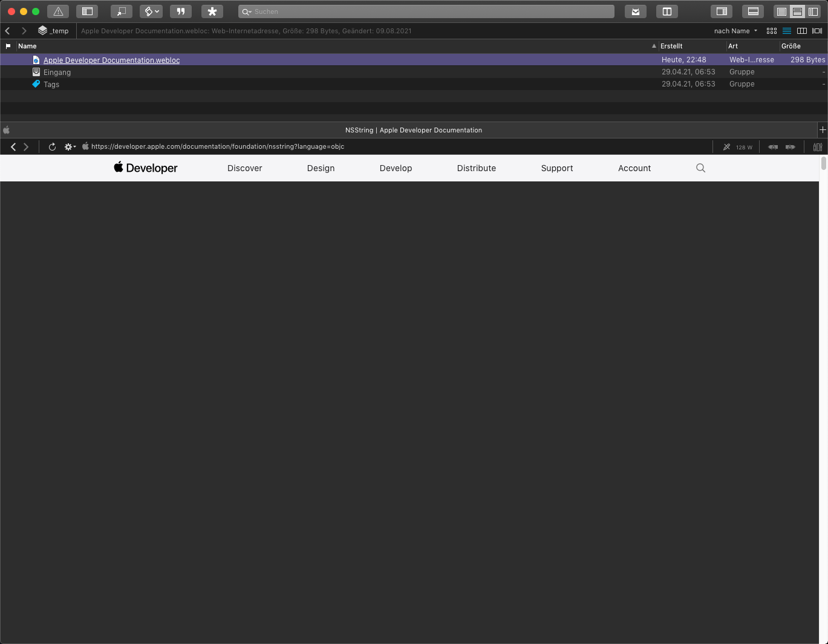Open the Discover menu on web page

(245, 168)
